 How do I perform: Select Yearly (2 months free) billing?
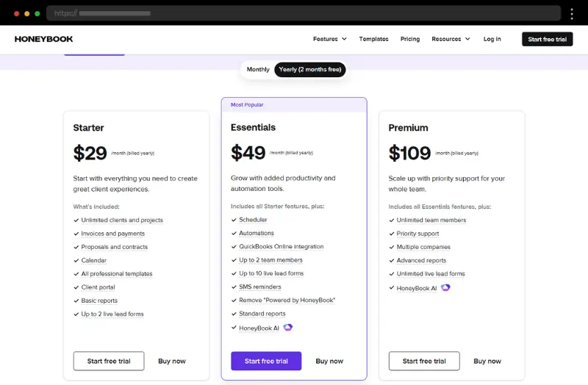click(x=309, y=69)
